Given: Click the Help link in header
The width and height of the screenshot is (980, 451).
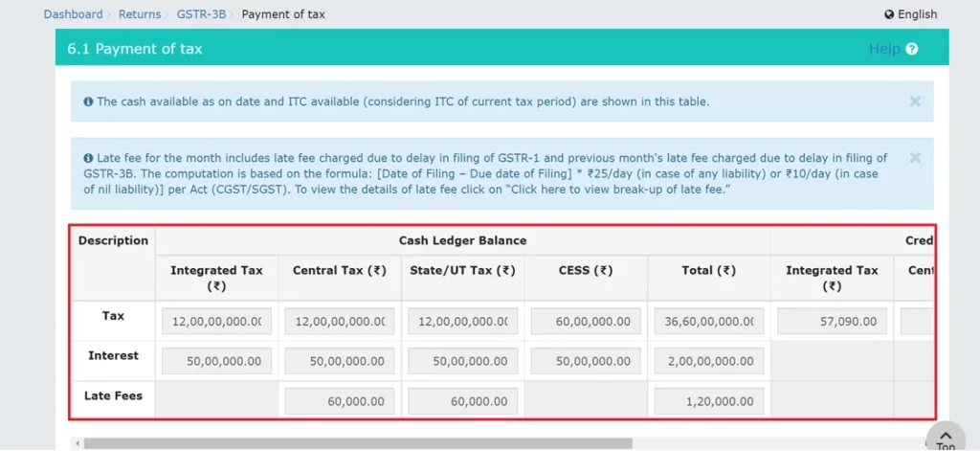Looking at the screenshot, I should (x=883, y=49).
